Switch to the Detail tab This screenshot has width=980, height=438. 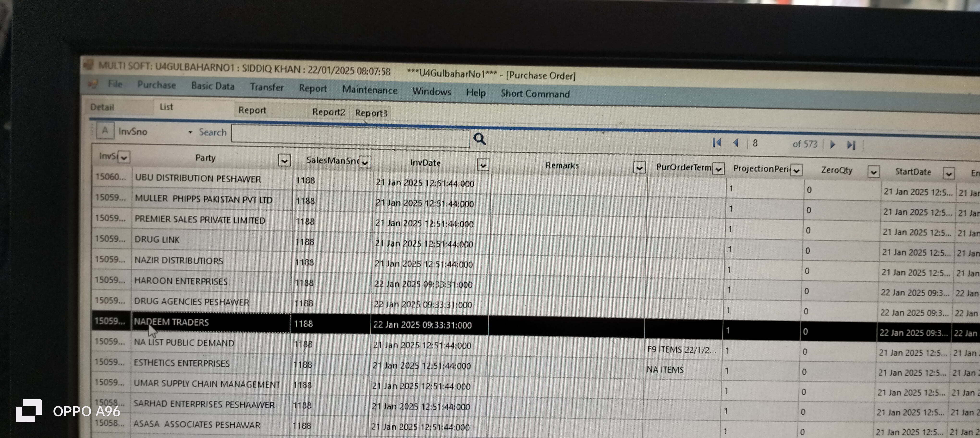[102, 107]
